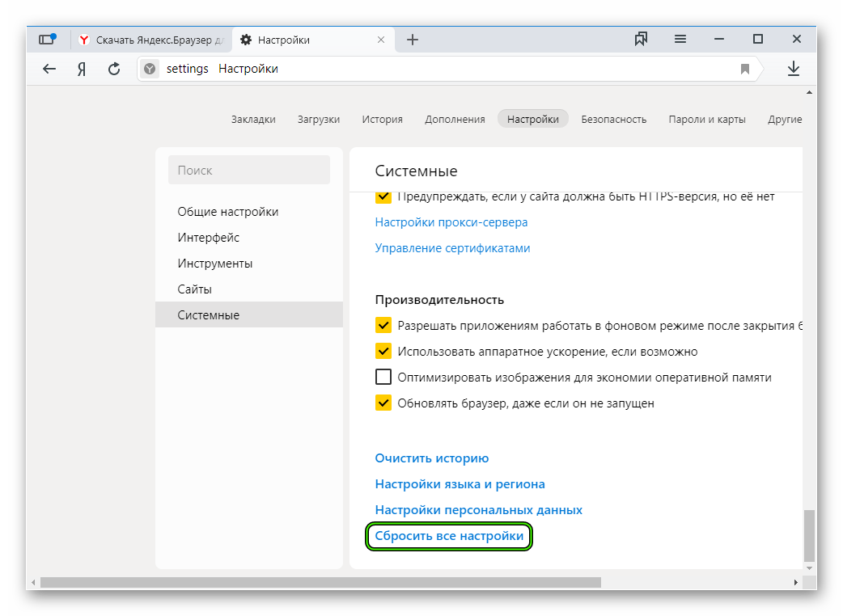Click the Поиск settings search field
The image size is (843, 616).
tap(249, 171)
